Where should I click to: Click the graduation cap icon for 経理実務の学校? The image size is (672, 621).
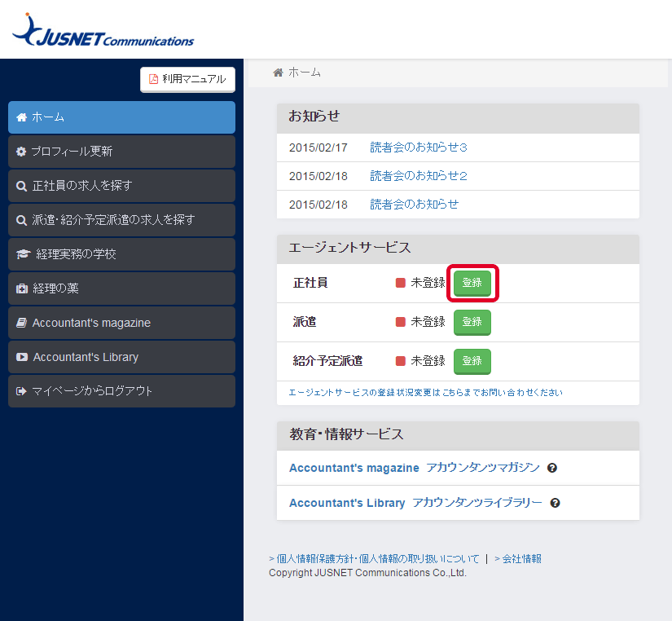coord(23,254)
